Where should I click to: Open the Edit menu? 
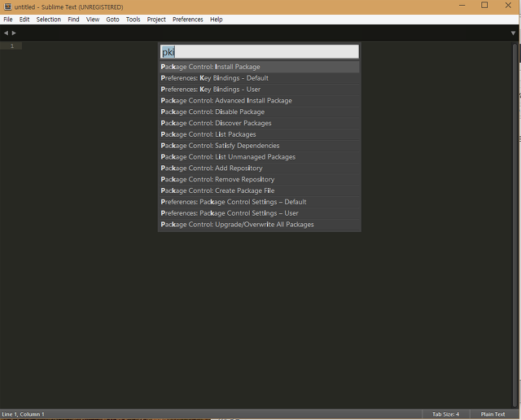click(24, 20)
